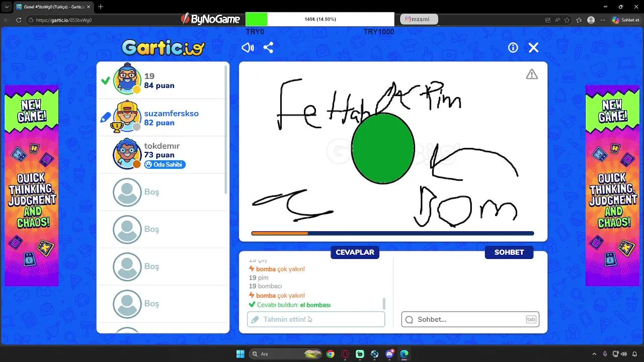Click the mzsmi Instagram badge
Screen dimensions: 644x362
[x=419, y=19]
